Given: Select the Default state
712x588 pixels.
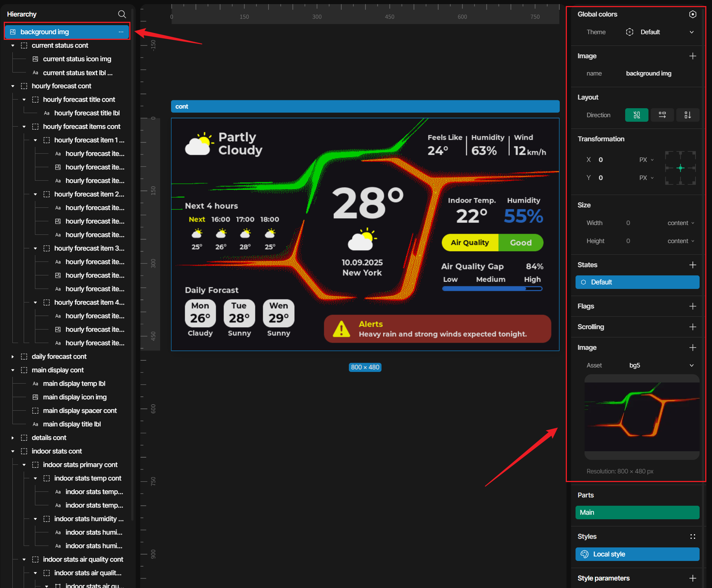Looking at the screenshot, I should [637, 282].
